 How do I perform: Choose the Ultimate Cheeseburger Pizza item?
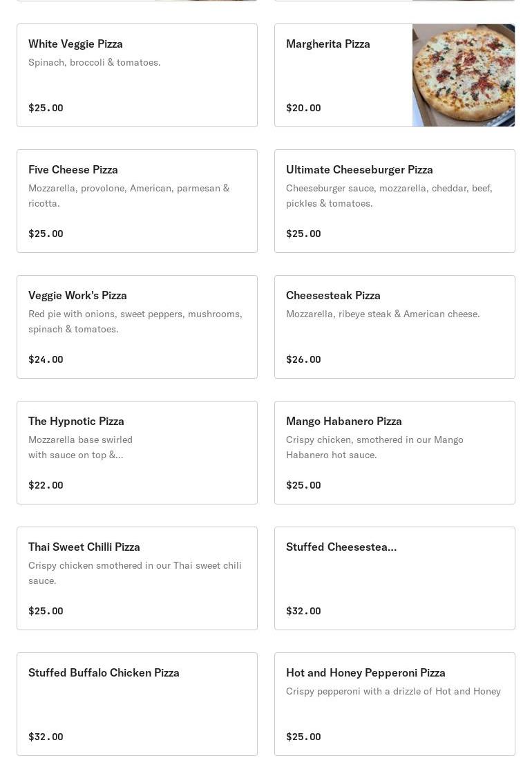[x=395, y=201]
